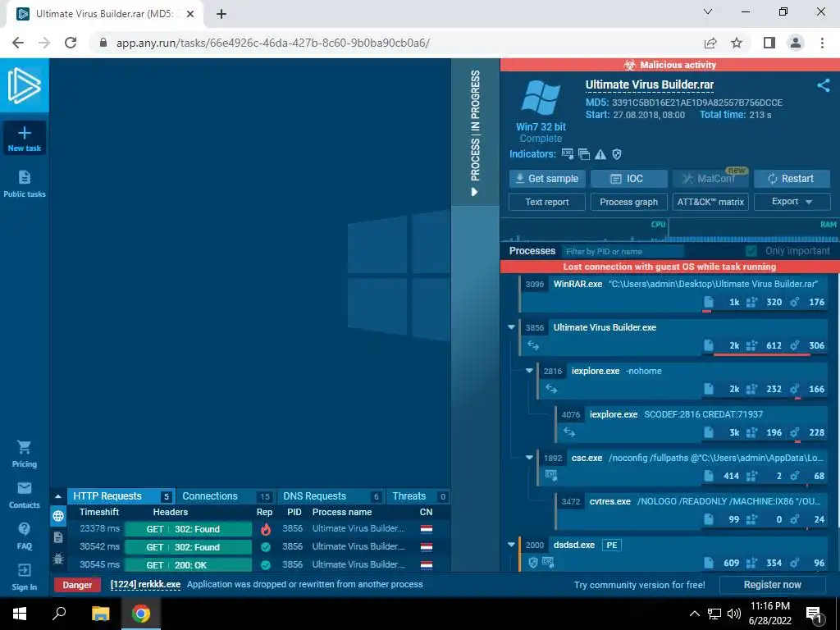Switch to Connections tab
This screenshot has height=630, width=840.
tap(225, 496)
